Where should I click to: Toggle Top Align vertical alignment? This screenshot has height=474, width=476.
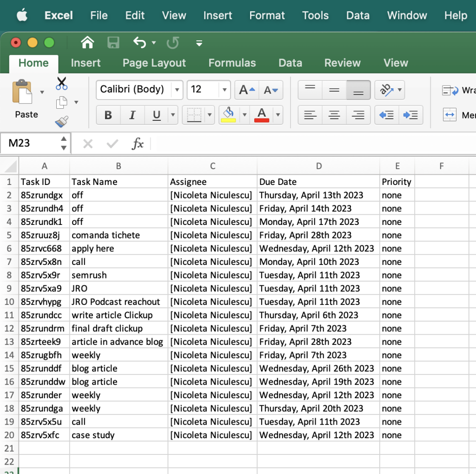[x=310, y=90]
